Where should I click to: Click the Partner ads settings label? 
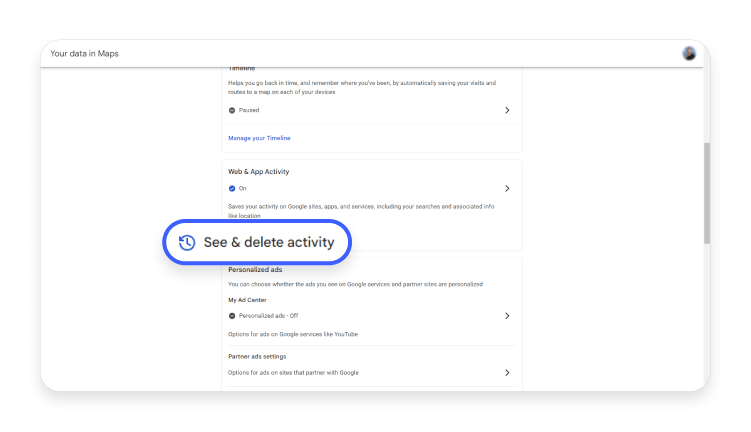click(257, 356)
